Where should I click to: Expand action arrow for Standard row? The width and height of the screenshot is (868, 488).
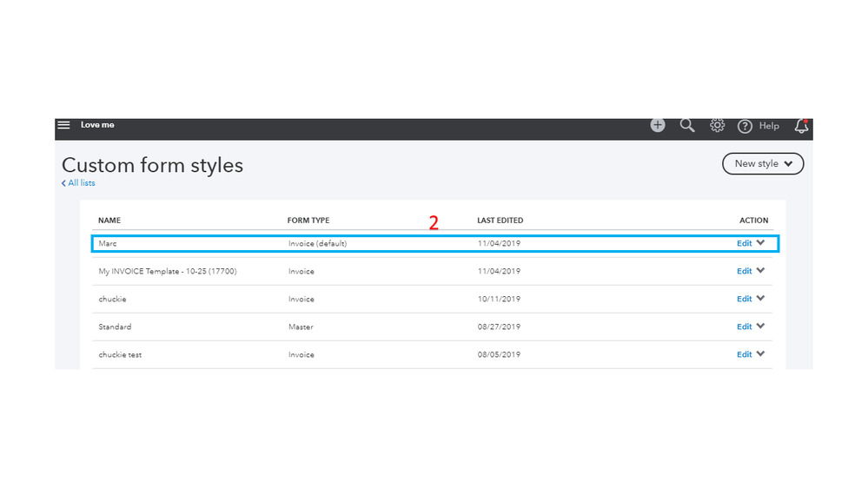761,326
